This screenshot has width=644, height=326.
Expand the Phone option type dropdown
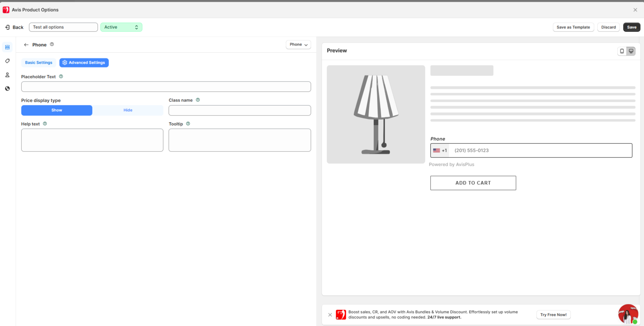coord(298,45)
